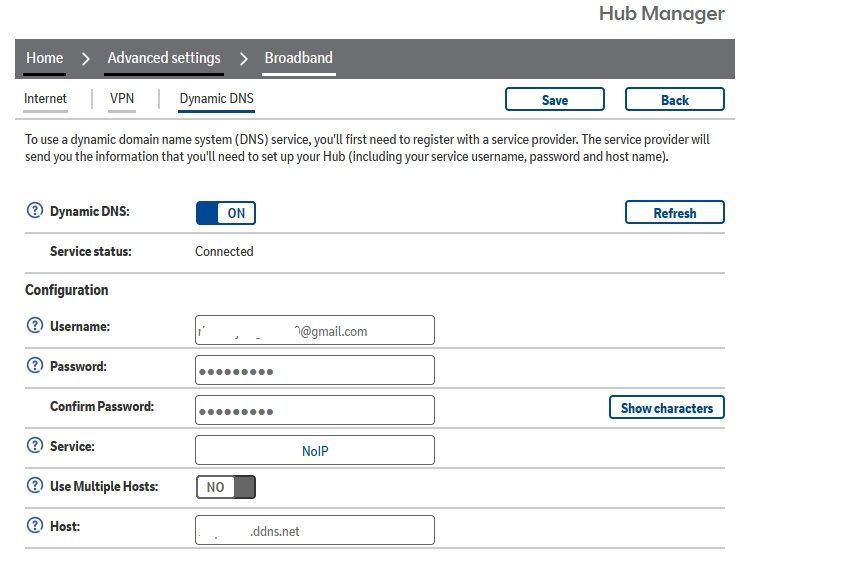Open the VPN tab

click(122, 99)
